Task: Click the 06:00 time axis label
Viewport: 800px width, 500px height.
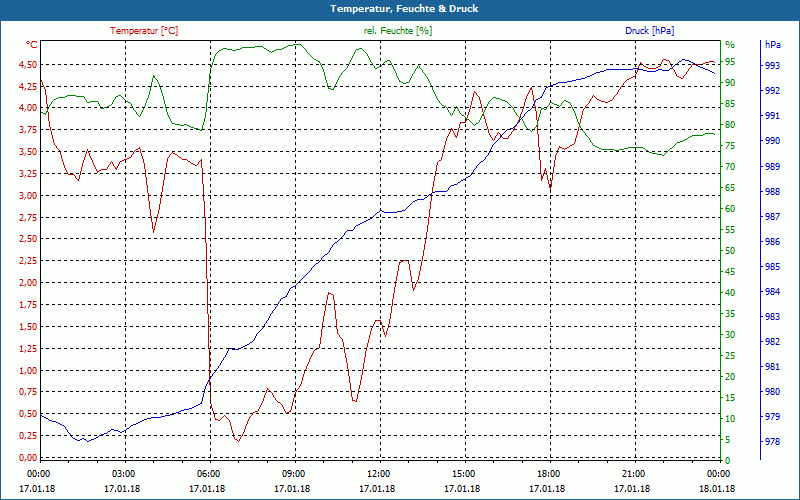Action: coord(208,473)
